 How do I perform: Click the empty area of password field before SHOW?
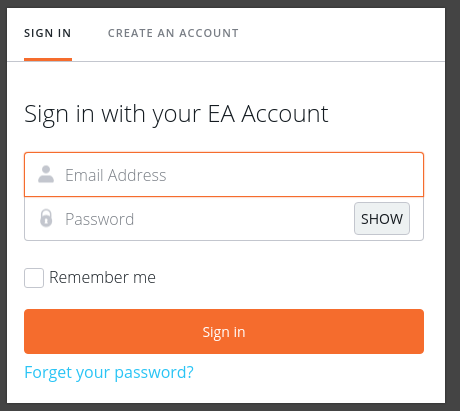(243, 219)
